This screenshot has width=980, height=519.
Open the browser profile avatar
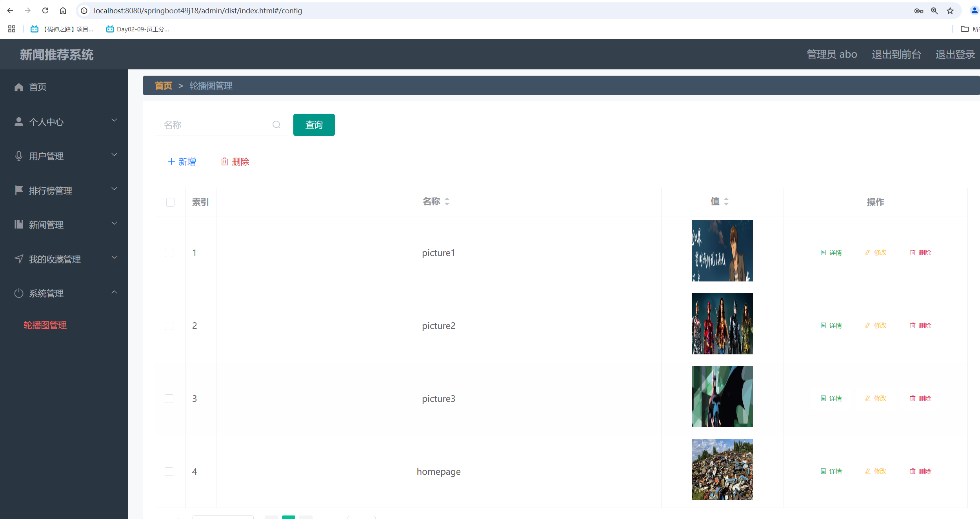pos(974,11)
